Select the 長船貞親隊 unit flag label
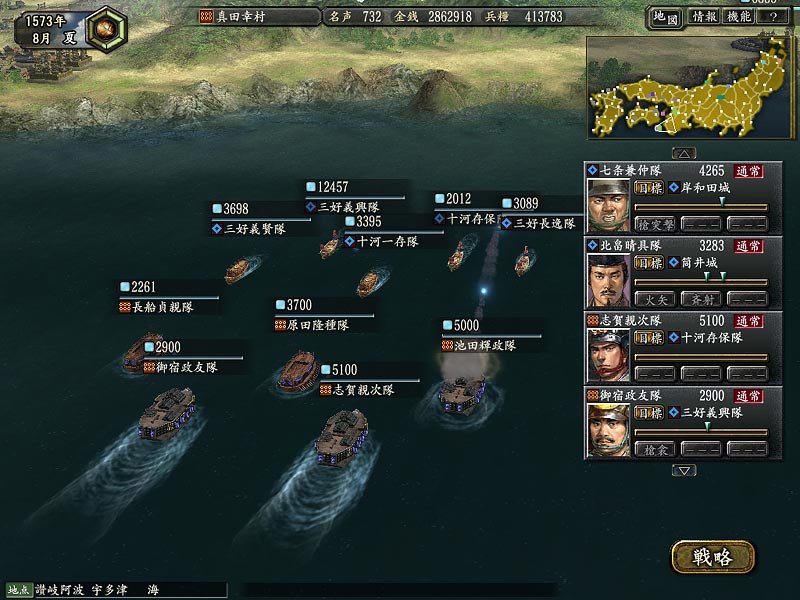Screen dimensions: 800x600 click(x=157, y=307)
